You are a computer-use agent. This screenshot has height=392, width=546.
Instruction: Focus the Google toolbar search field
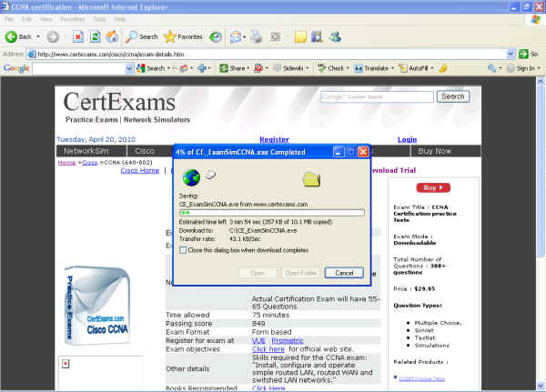click(x=79, y=68)
